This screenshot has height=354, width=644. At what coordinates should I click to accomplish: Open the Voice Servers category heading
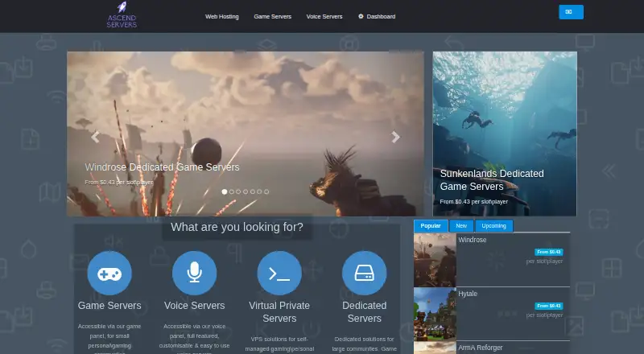pyautogui.click(x=194, y=306)
